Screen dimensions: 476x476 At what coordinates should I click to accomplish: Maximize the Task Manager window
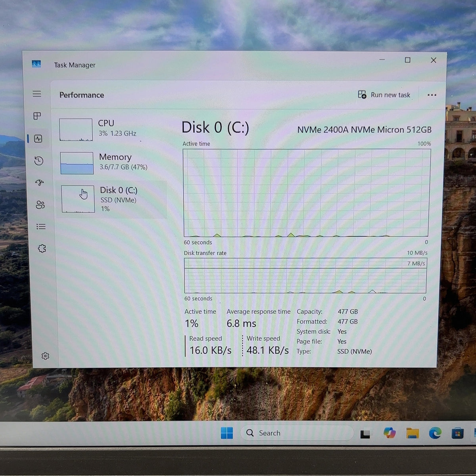[x=407, y=60]
